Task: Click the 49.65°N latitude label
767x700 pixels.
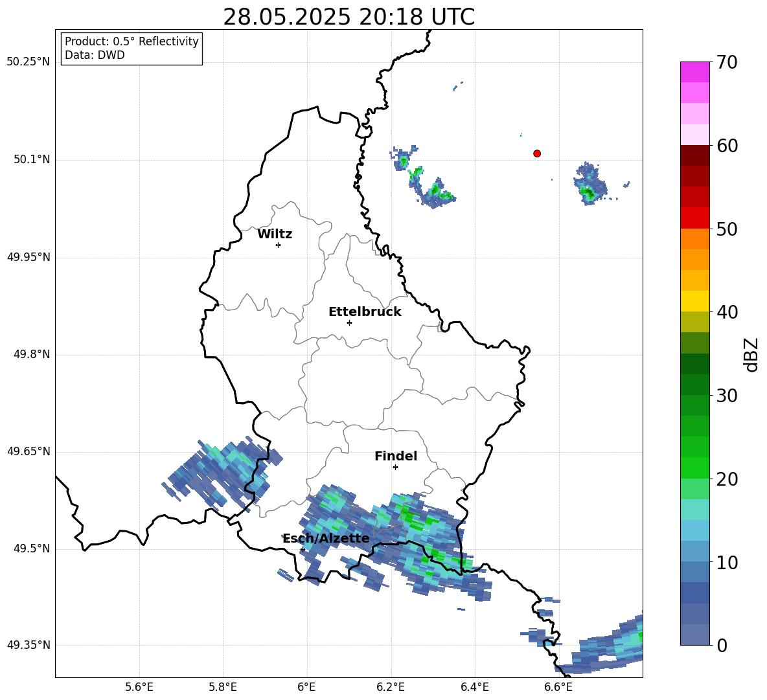Action: click(29, 451)
